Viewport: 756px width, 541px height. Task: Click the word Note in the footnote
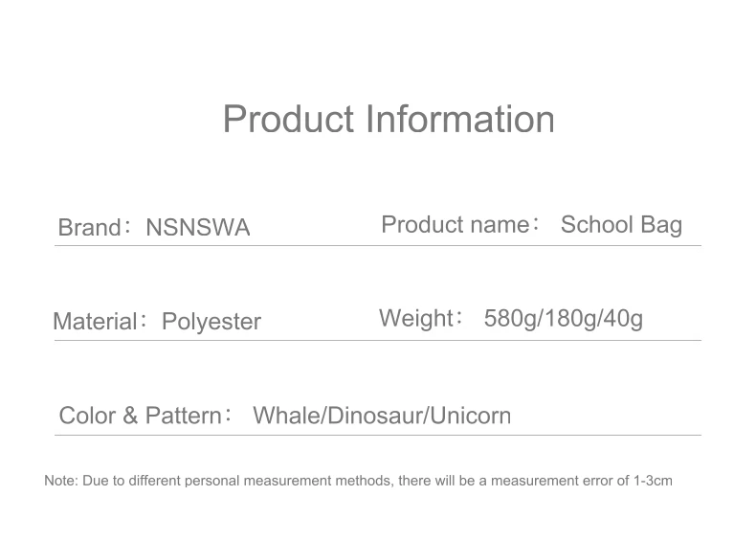point(59,481)
